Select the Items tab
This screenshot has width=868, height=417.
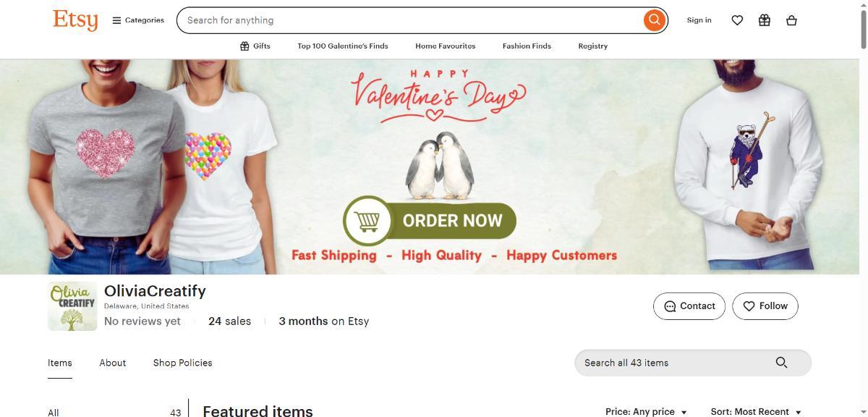(60, 363)
